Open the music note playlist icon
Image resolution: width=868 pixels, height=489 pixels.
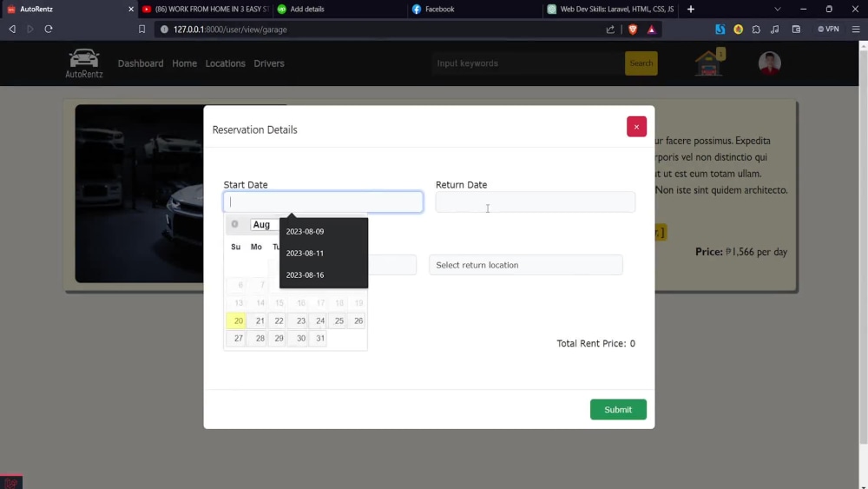click(x=775, y=30)
